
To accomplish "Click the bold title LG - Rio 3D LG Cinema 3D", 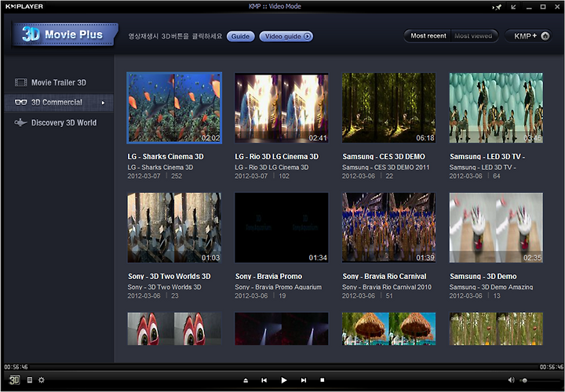I will coord(277,157).
